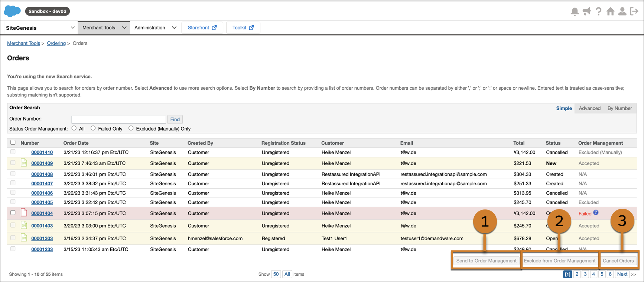This screenshot has width=644, height=282.
Task: Go to results page 3
Action: click(585, 274)
